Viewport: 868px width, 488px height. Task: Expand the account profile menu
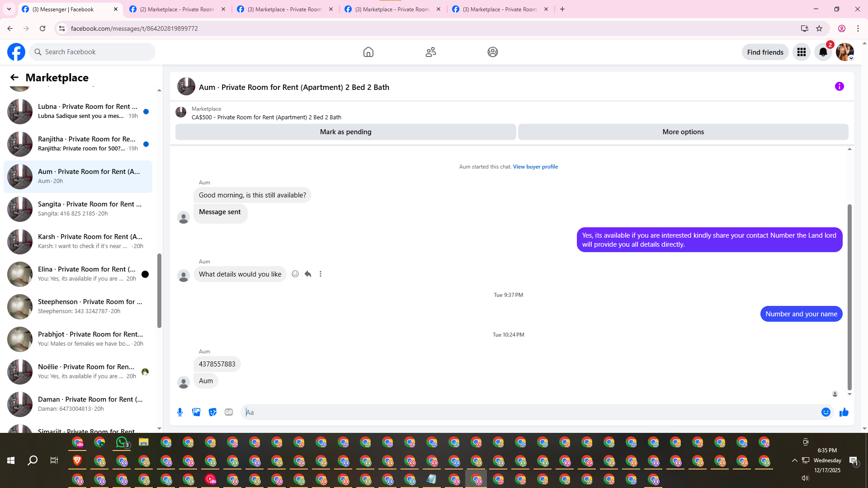pyautogui.click(x=844, y=52)
